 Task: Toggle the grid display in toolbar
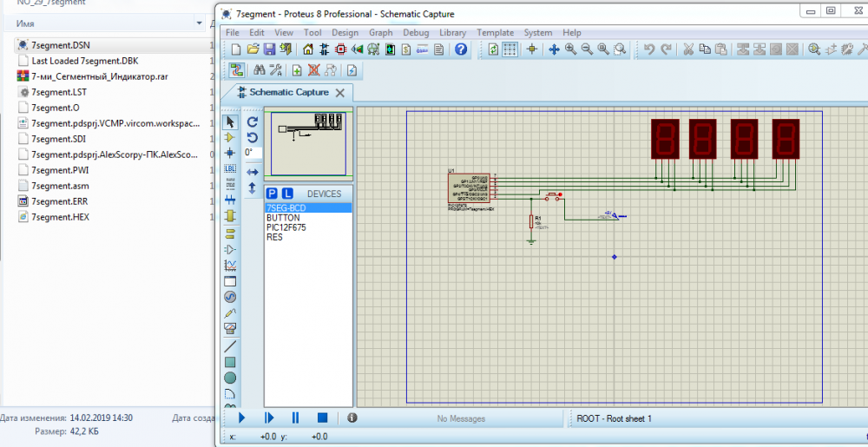point(510,49)
